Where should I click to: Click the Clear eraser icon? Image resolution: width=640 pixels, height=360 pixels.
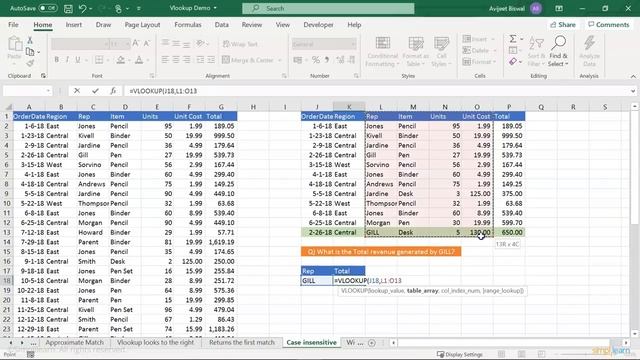[x=513, y=62]
